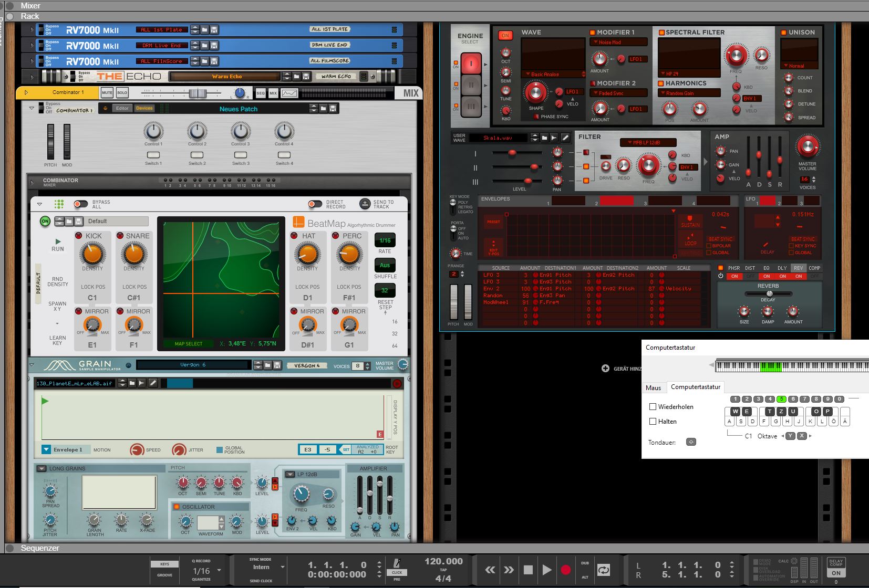
Task: Click the Europa Engine I level slider
Action: coord(512,153)
